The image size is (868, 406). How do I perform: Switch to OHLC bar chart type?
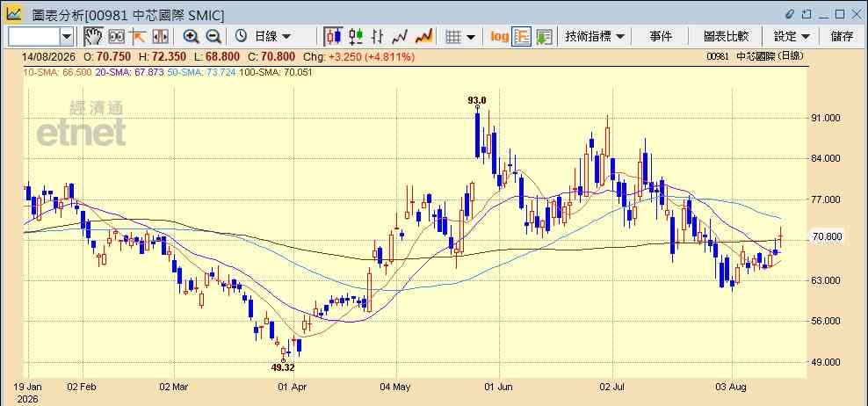point(378,37)
